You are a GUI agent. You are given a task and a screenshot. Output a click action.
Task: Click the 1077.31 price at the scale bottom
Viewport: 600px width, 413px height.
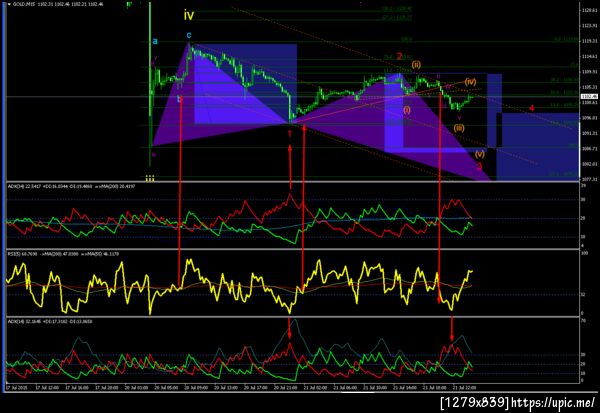coord(589,179)
